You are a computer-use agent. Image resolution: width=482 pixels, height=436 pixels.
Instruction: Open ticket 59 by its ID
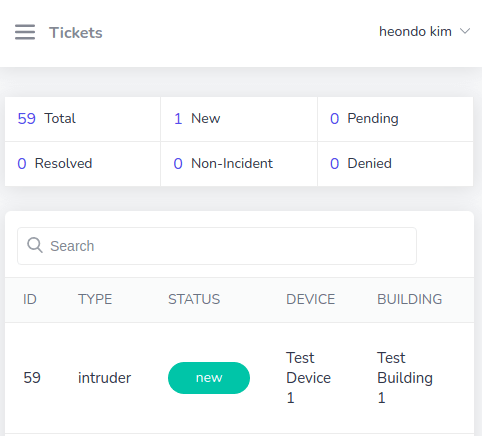tap(32, 378)
